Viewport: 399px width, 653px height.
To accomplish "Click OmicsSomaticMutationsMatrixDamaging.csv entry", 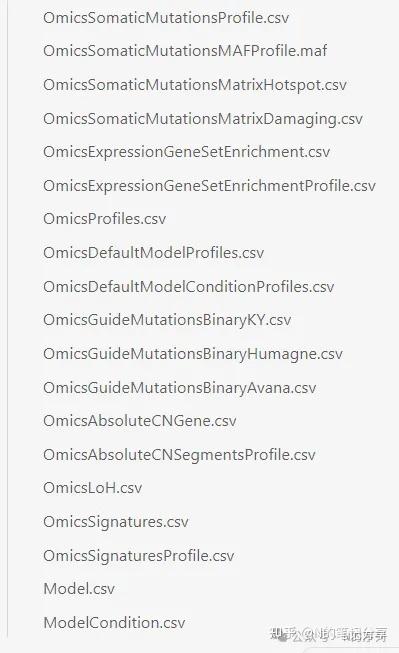I will (x=203, y=119).
